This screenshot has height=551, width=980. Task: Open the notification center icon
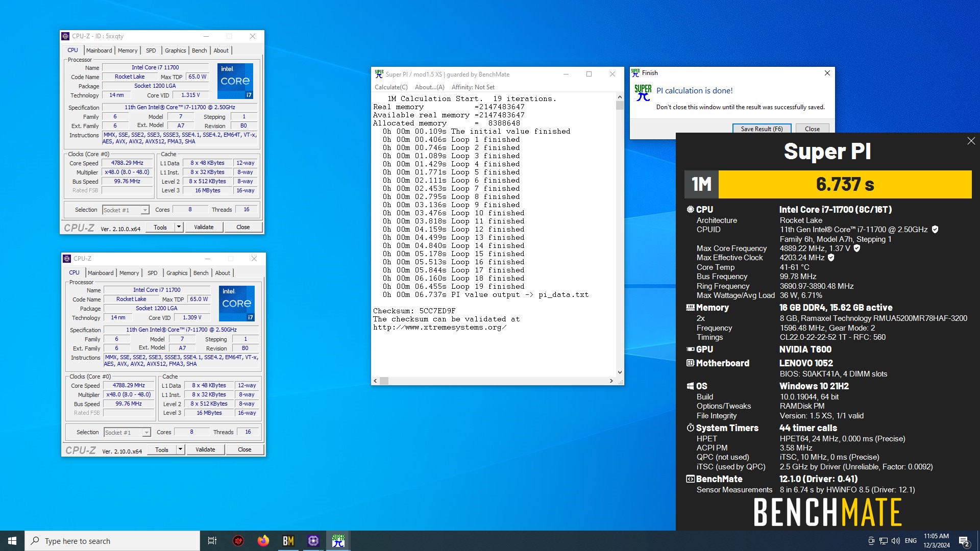pos(964,541)
